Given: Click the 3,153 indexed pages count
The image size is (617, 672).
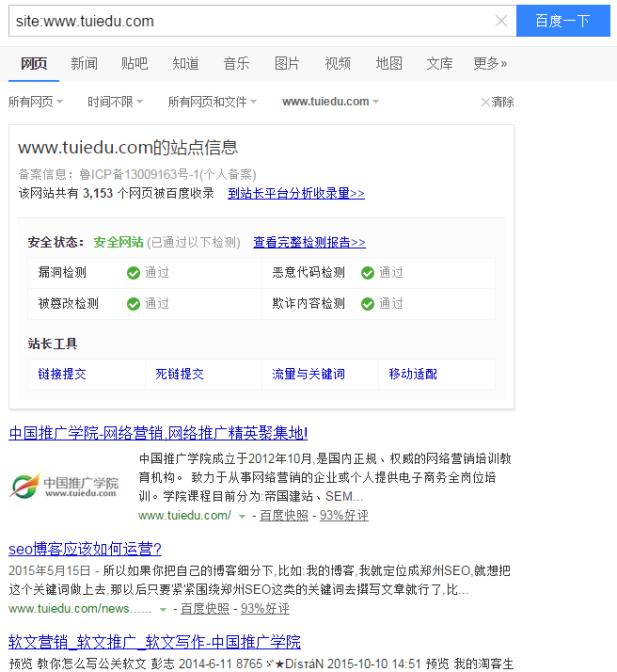Looking at the screenshot, I should coord(98,193).
